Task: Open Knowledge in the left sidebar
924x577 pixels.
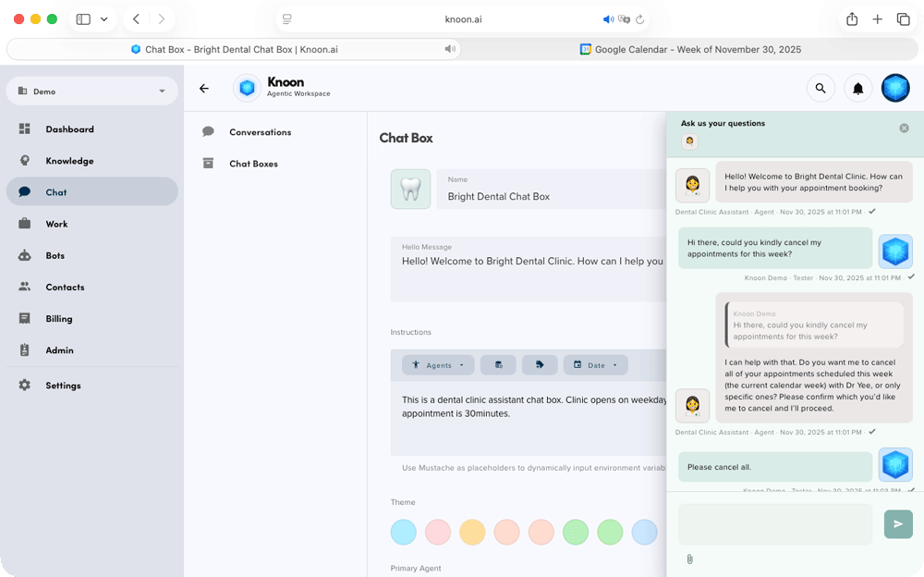Action: click(69, 161)
